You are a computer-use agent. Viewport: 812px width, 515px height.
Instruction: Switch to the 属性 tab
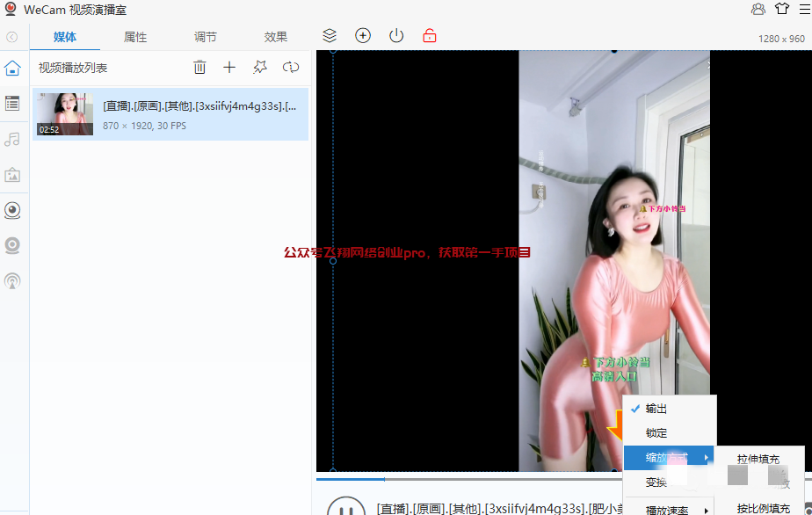135,37
